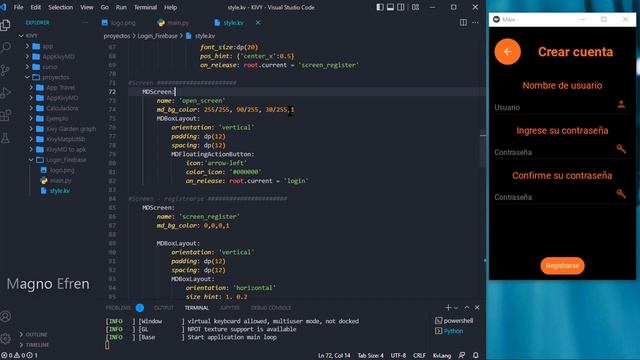Collapse the Login_Firebase folder
Screen dimensions: 640x360
(x=31, y=160)
